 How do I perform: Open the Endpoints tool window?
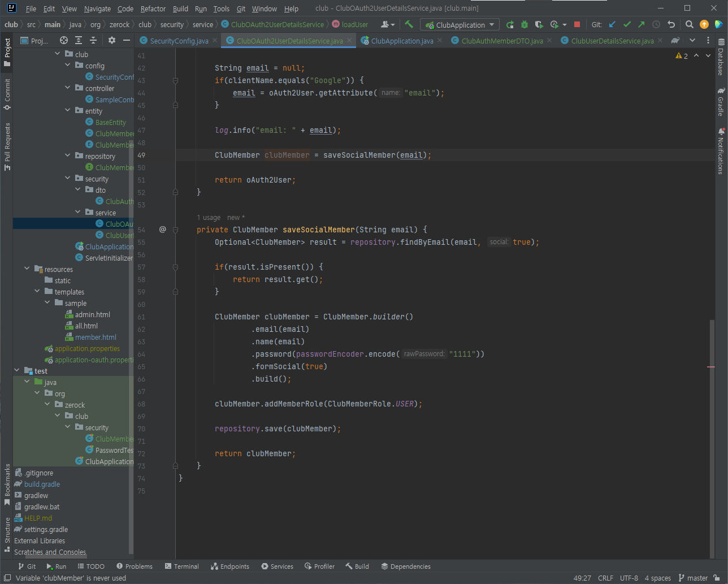click(230, 566)
